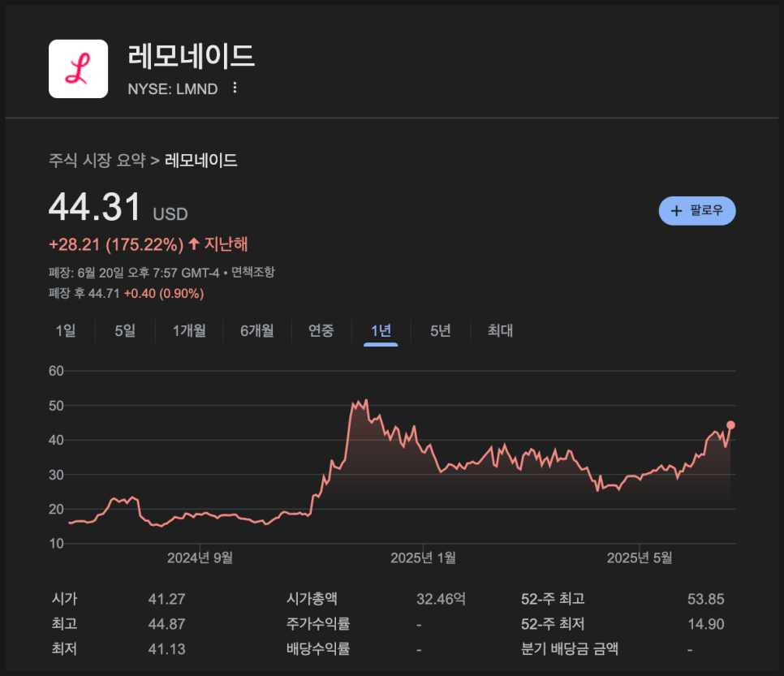784x676 pixels.
Task: Click the 52-주 최저 value 14.90
Action: [x=705, y=624]
